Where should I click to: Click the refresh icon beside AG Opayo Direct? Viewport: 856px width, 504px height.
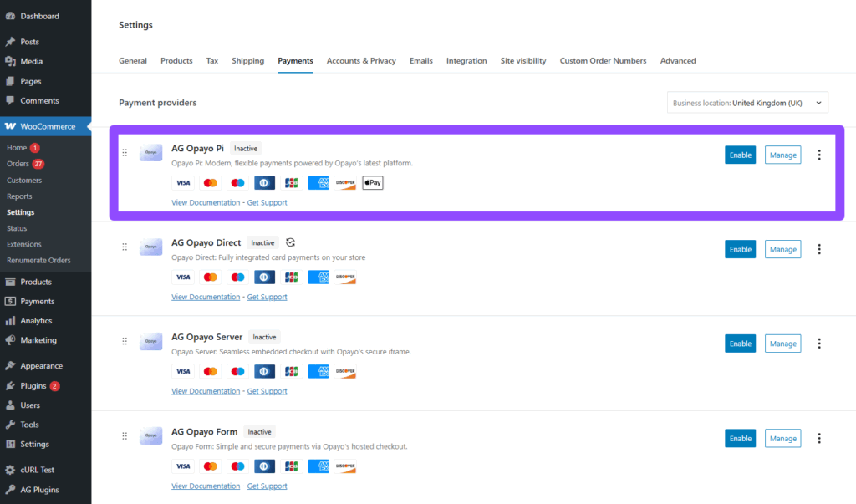[290, 242]
